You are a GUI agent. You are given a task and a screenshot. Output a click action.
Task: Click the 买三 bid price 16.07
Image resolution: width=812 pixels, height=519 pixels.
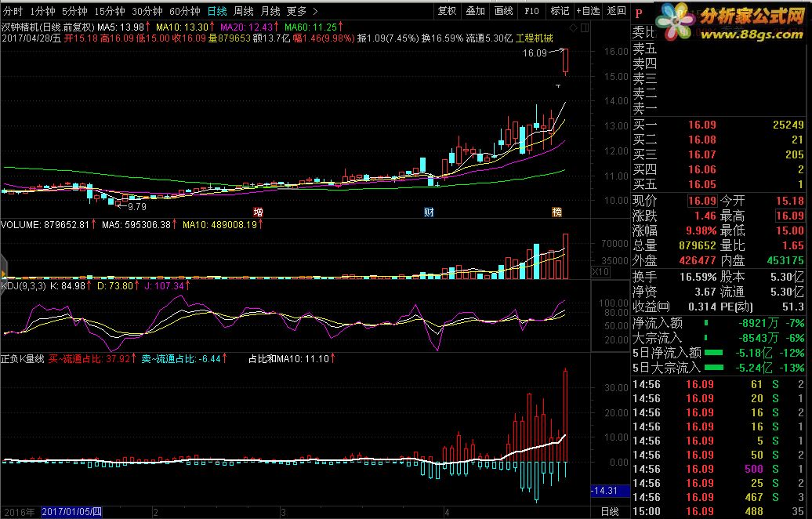[701, 155]
